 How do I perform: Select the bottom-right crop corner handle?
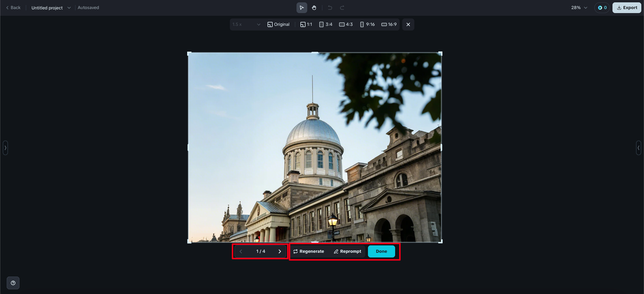coord(441,242)
